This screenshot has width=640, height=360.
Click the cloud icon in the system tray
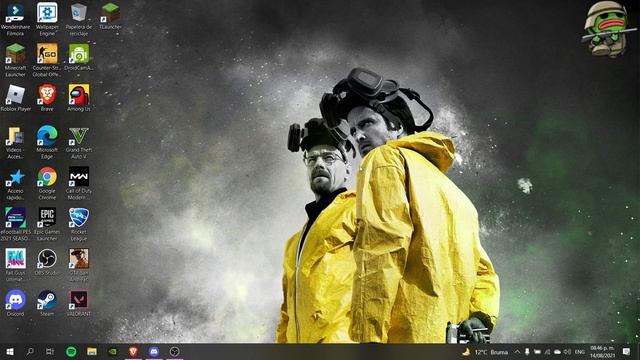[557, 352]
